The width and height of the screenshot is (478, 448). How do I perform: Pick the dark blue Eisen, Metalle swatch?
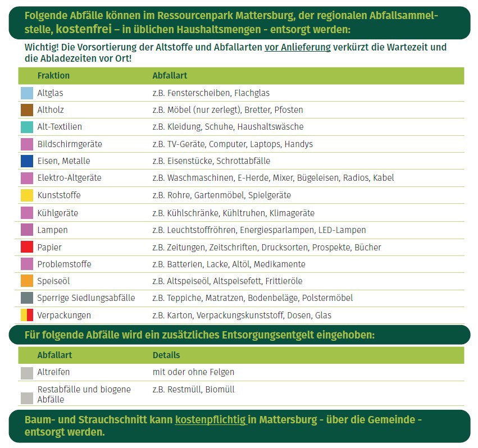click(27, 161)
